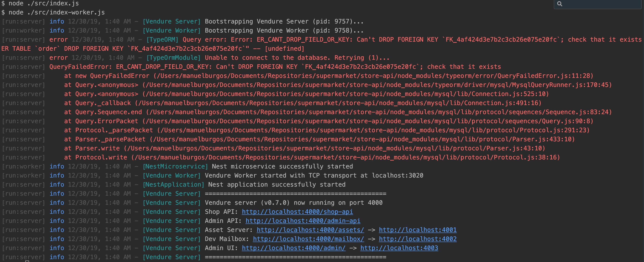Click the 'at Query._callback' stack trace line

[302, 103]
